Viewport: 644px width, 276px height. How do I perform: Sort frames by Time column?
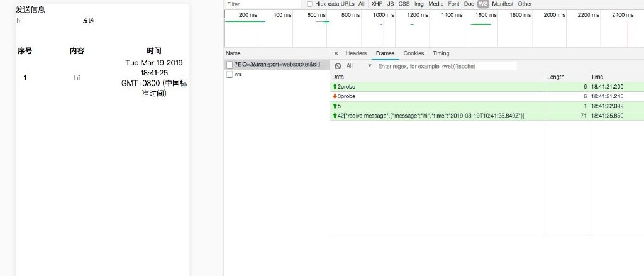(x=616, y=77)
